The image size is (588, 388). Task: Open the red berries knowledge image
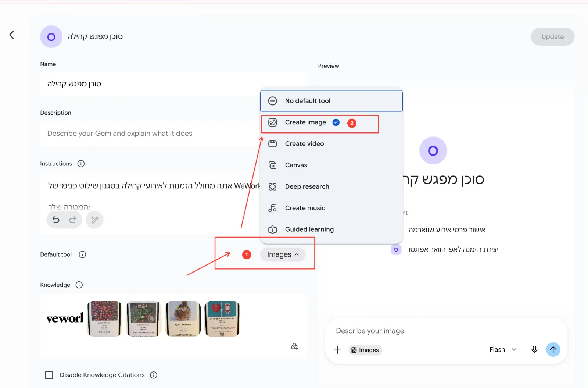104,318
